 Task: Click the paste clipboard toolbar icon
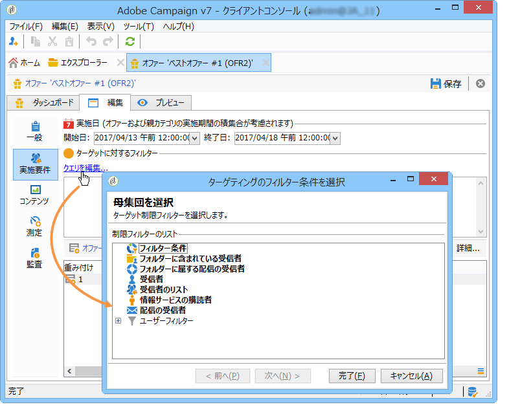(x=69, y=41)
